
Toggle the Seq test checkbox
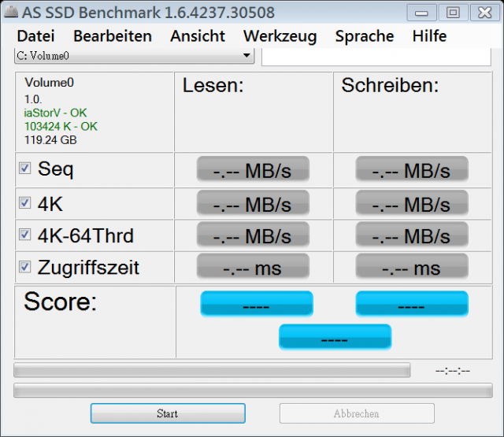[x=24, y=168]
